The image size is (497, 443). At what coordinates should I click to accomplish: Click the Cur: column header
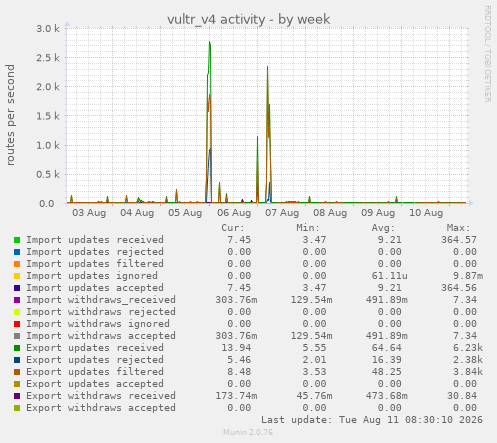pyautogui.click(x=233, y=228)
